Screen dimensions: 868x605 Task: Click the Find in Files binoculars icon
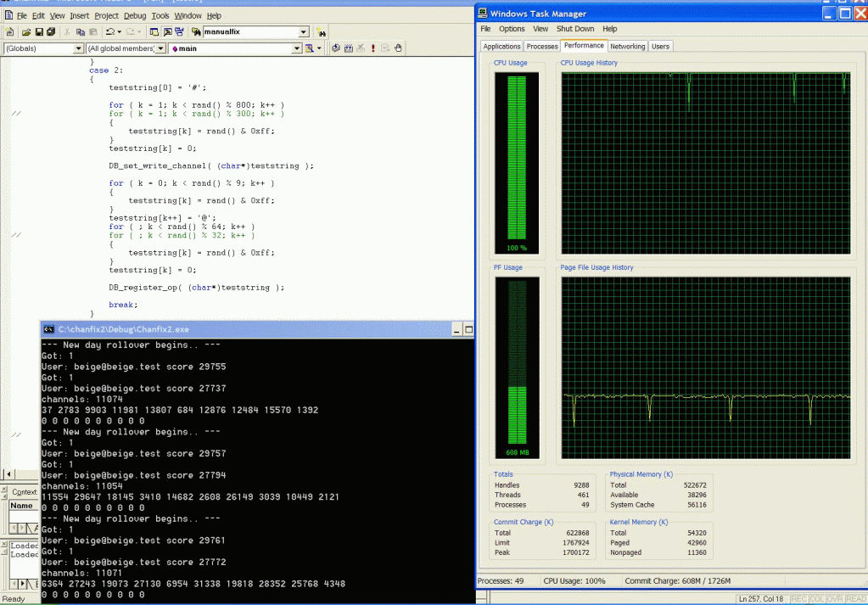196,32
